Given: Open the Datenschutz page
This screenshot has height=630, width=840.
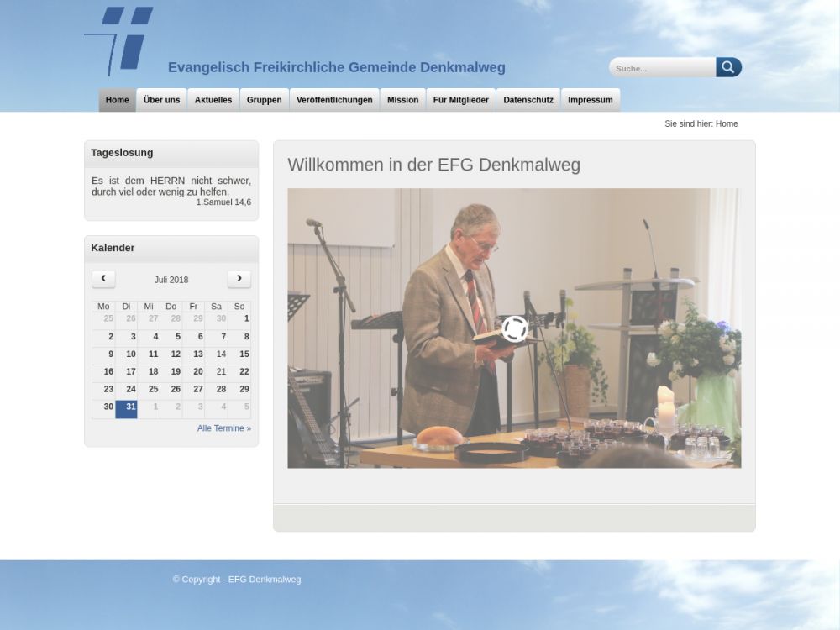Looking at the screenshot, I should [528, 100].
